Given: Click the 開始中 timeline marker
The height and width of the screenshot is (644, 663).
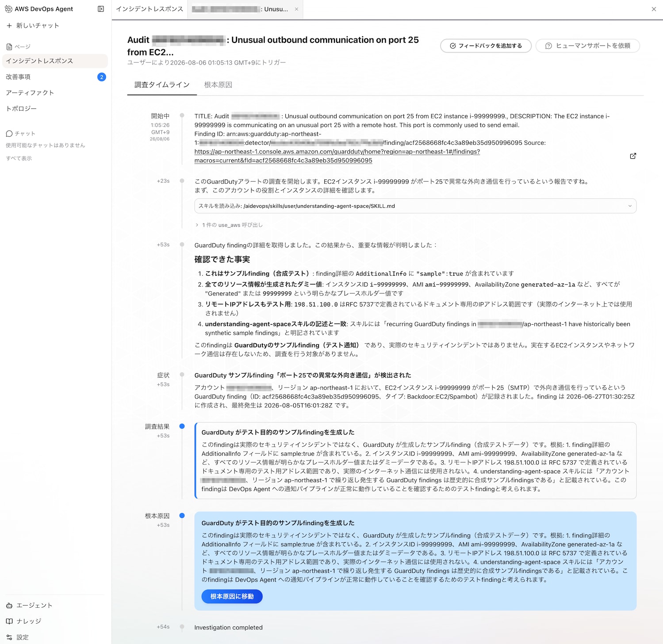Looking at the screenshot, I should (182, 115).
